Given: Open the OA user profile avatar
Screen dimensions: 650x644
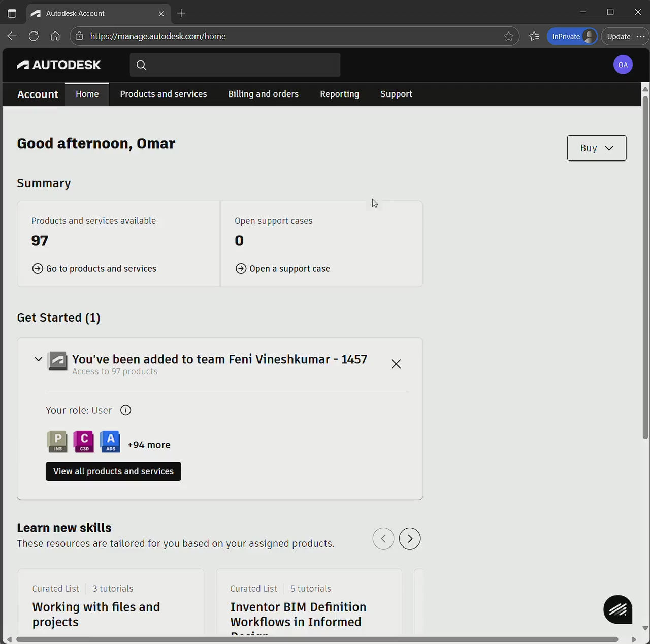Looking at the screenshot, I should point(623,65).
